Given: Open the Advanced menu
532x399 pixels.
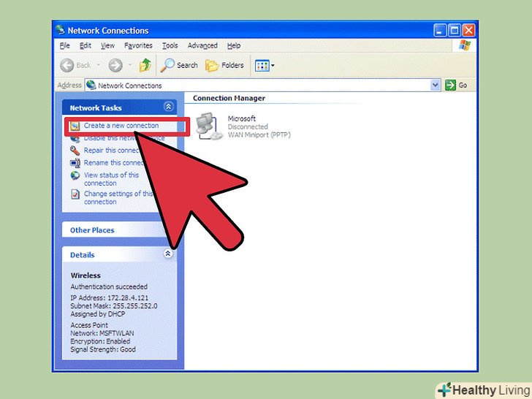Looking at the screenshot, I should [x=202, y=45].
